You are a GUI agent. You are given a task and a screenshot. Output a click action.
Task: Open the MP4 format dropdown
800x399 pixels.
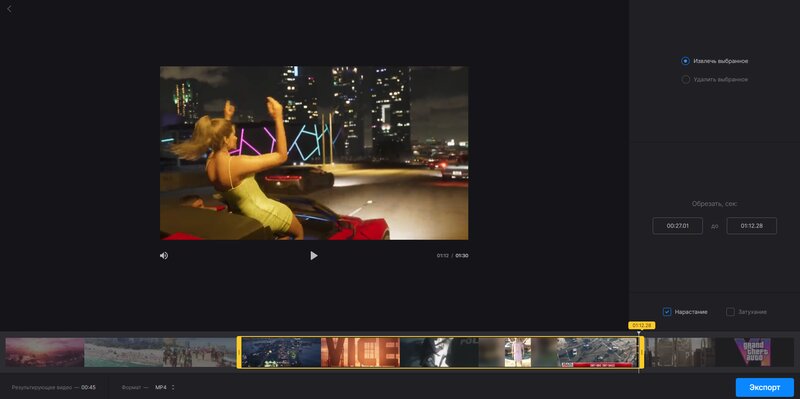coord(165,388)
